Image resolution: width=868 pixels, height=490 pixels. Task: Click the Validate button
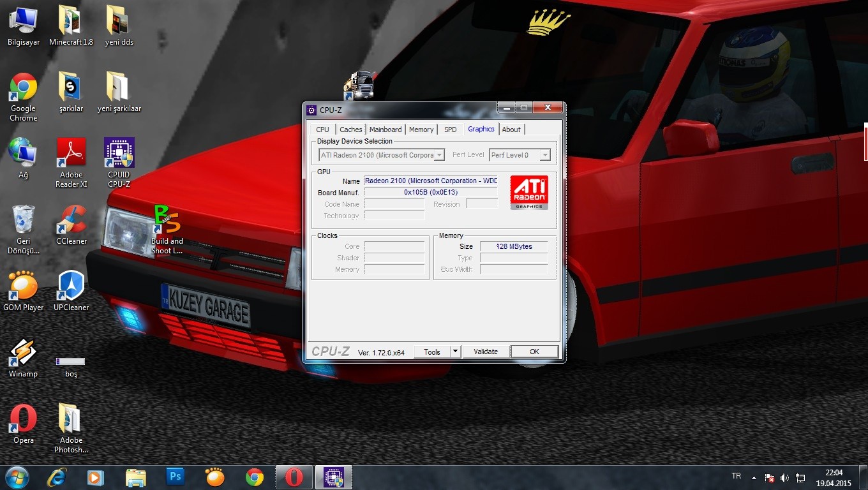(486, 352)
